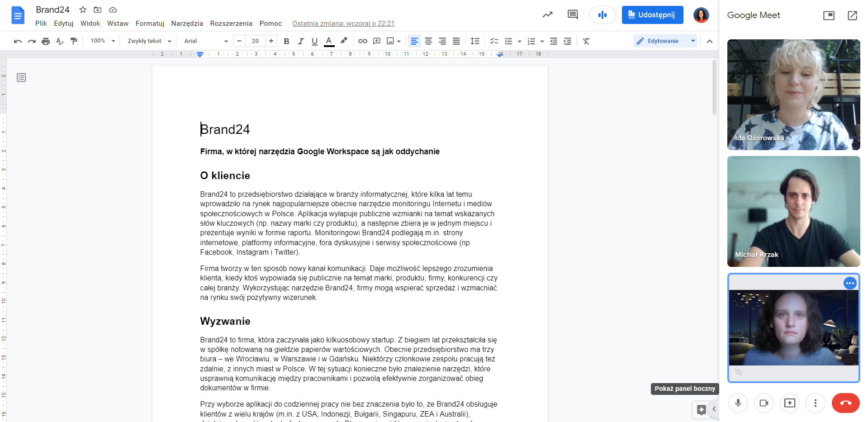The height and width of the screenshot is (422, 868).
Task: Center align the text
Action: (428, 41)
